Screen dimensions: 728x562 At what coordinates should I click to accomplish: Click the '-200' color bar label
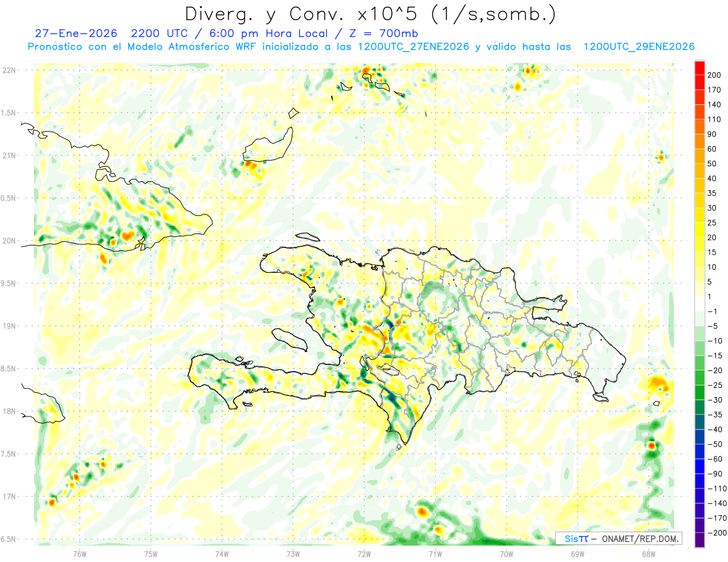(x=718, y=532)
